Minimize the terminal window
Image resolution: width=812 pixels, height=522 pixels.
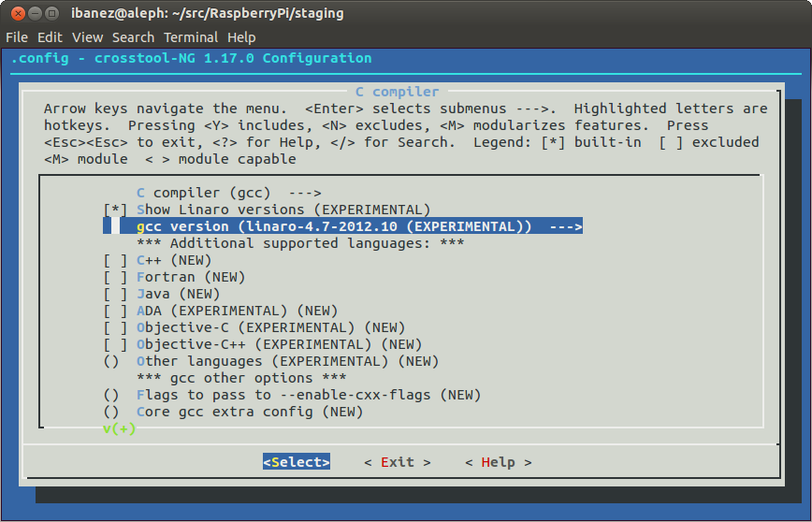click(35, 13)
